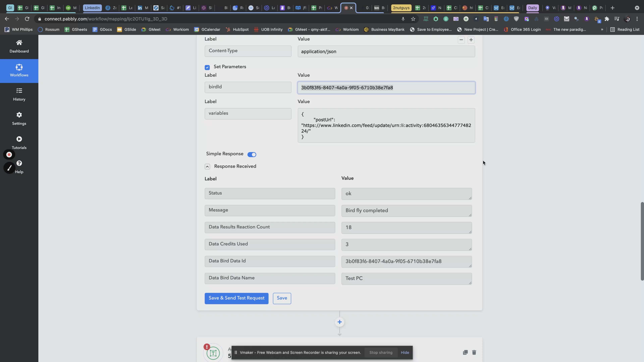Open the HubSpot bookmark
644x362 pixels.
237,29
